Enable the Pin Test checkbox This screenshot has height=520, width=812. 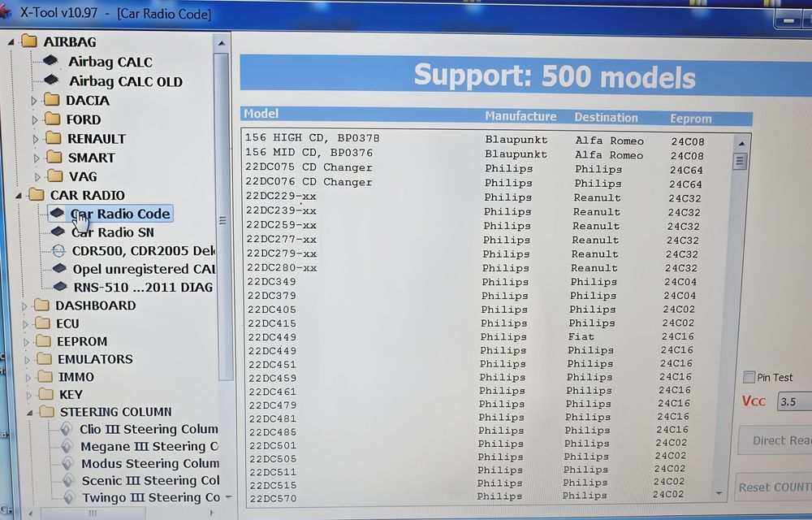pyautogui.click(x=749, y=377)
